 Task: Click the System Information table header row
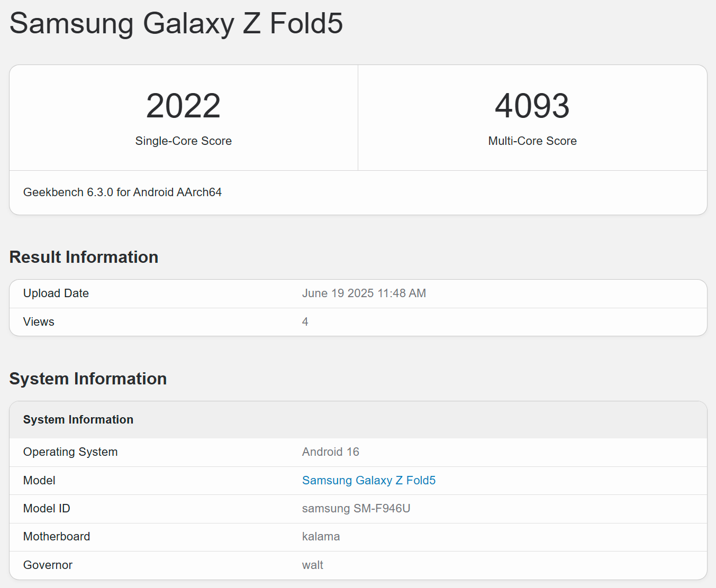78,420
